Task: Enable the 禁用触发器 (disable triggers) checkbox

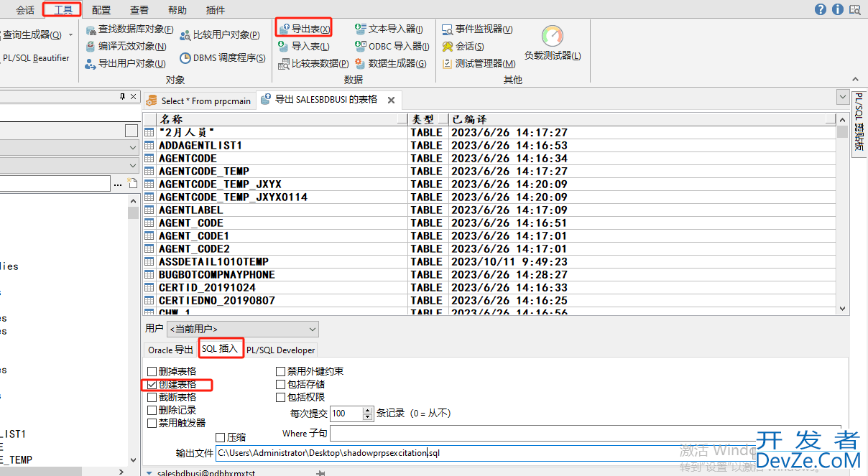Action: tap(152, 423)
